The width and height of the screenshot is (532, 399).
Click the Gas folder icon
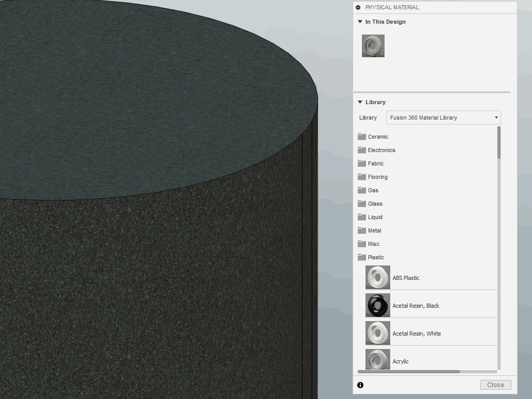[x=362, y=190]
